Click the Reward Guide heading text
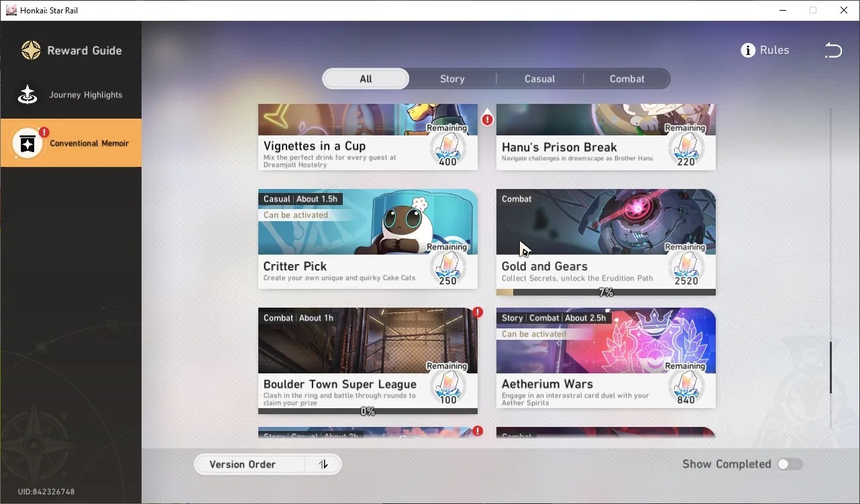 pyautogui.click(x=85, y=50)
